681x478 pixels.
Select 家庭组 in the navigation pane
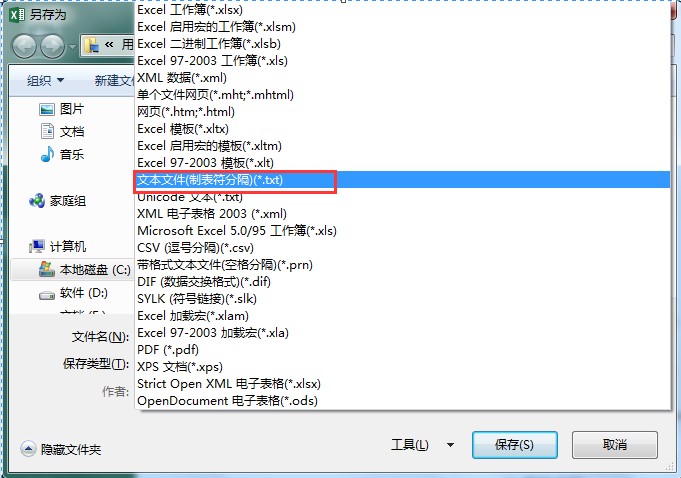[57, 201]
